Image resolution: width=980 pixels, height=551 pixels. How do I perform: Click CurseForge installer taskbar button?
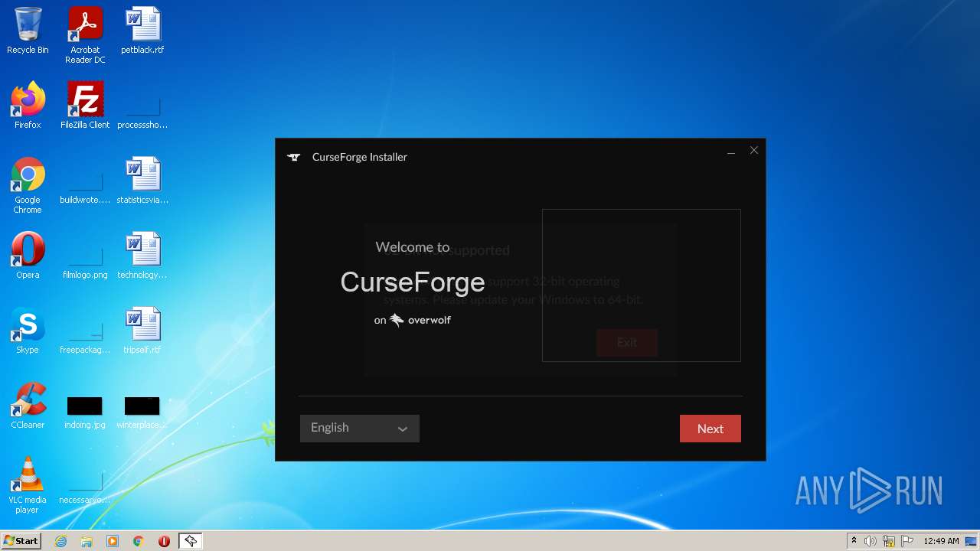tap(190, 541)
